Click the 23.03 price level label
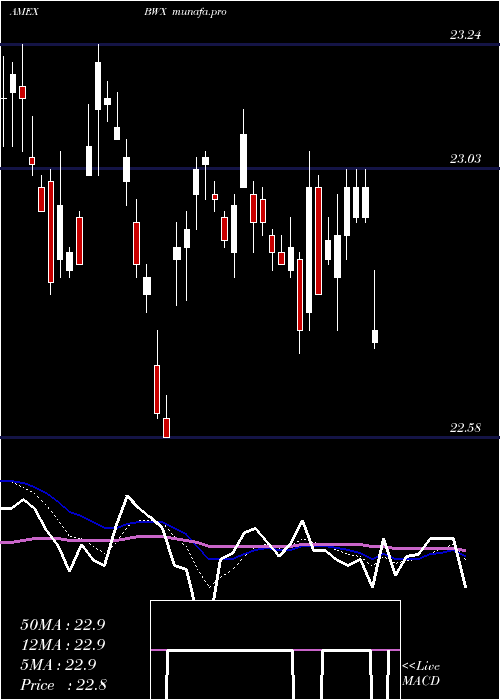 465,158
